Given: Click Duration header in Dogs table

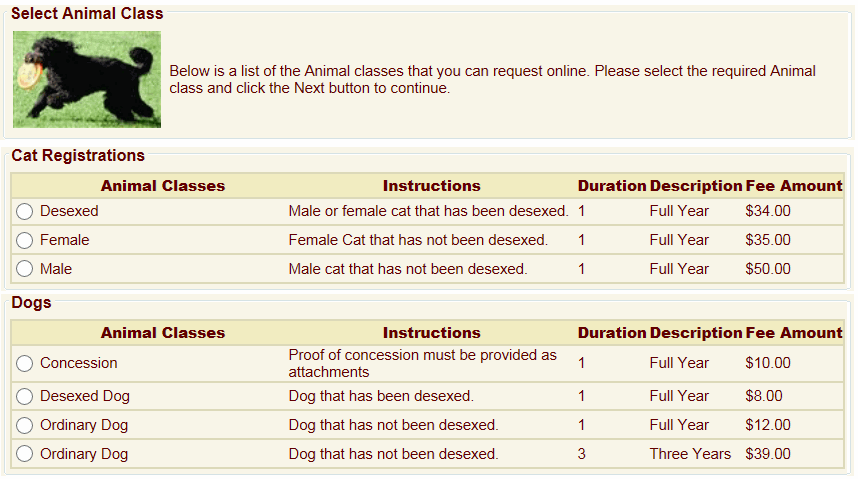Looking at the screenshot, I should [612, 333].
